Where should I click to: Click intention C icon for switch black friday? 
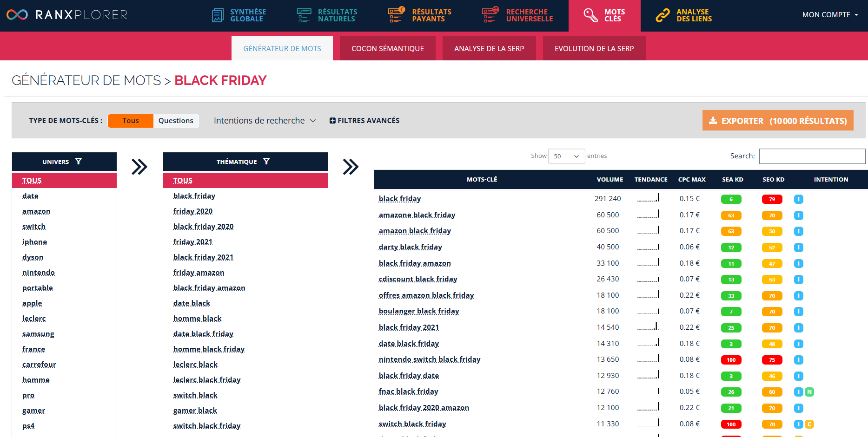click(x=809, y=424)
